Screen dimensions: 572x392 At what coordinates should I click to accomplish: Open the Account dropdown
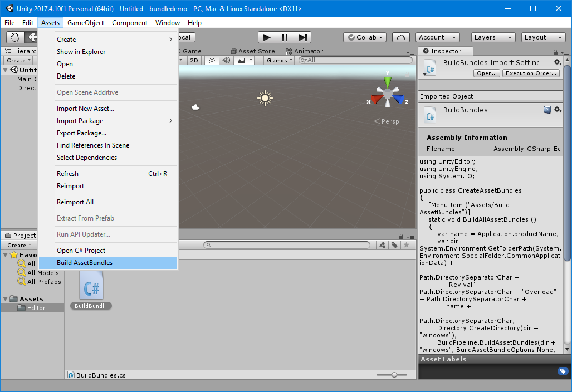pyautogui.click(x=437, y=37)
